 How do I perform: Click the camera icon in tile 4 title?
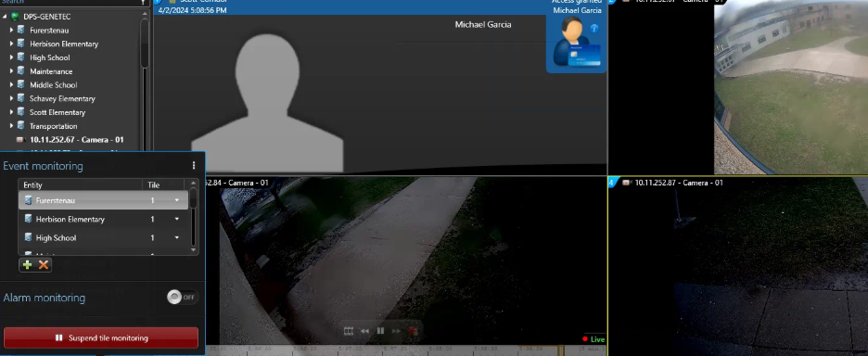[627, 182]
